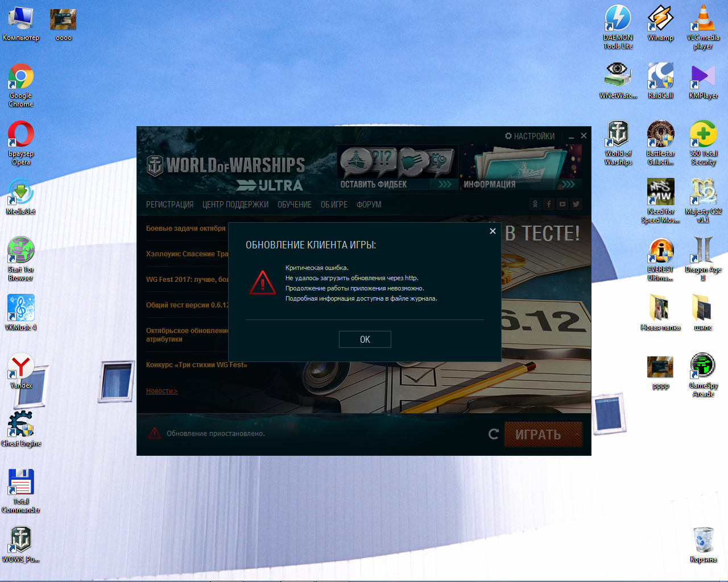Open the Twitter social icon
Screen dimensions: 728x582
pos(576,204)
